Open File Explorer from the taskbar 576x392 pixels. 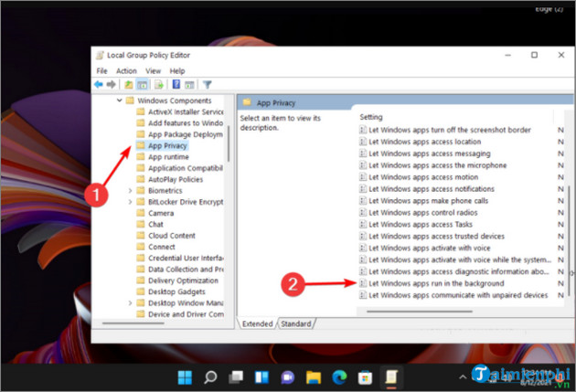pyautogui.click(x=314, y=377)
